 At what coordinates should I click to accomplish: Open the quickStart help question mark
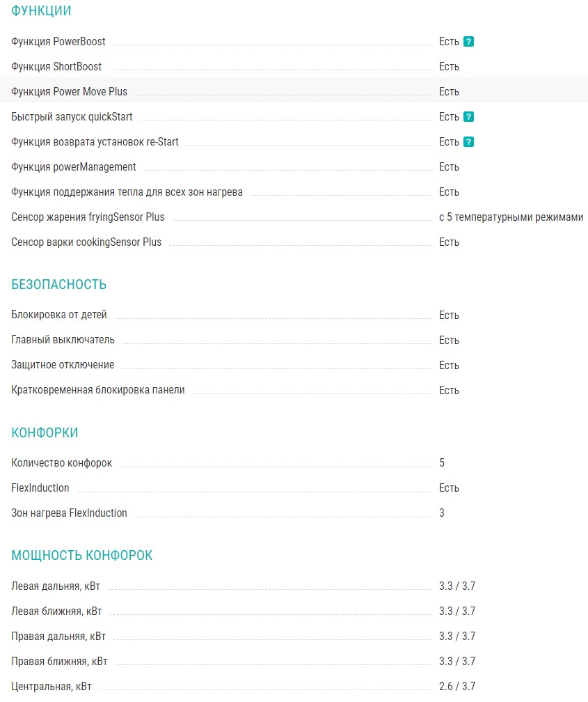coord(469,117)
